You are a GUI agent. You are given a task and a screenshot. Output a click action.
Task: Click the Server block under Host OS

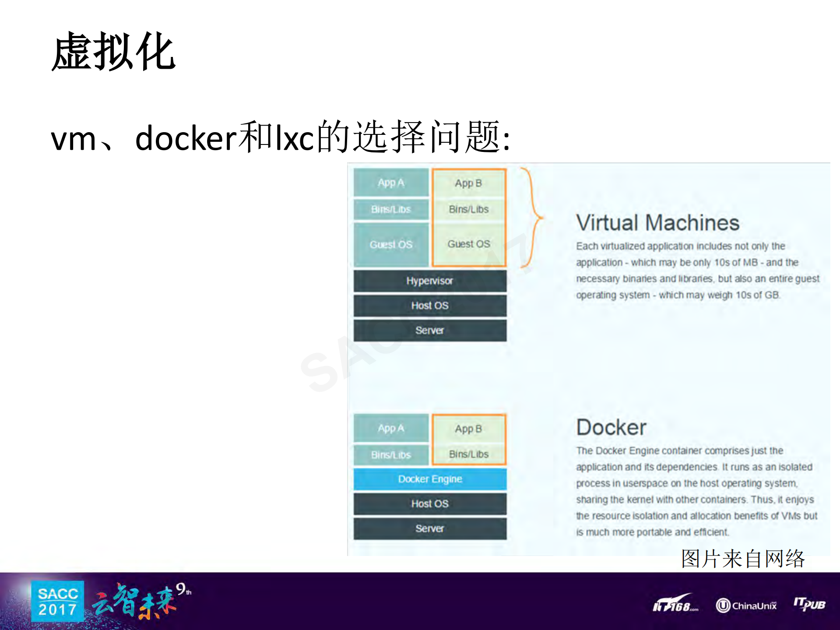pos(429,330)
